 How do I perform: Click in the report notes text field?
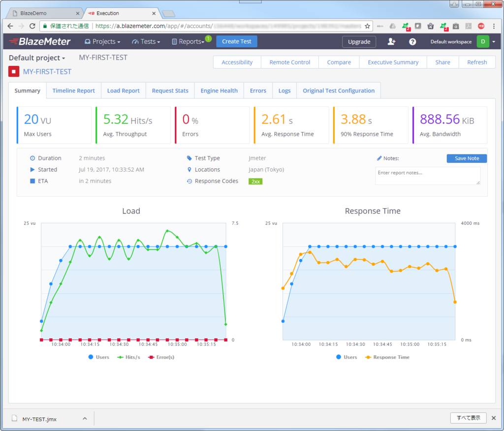click(428, 176)
